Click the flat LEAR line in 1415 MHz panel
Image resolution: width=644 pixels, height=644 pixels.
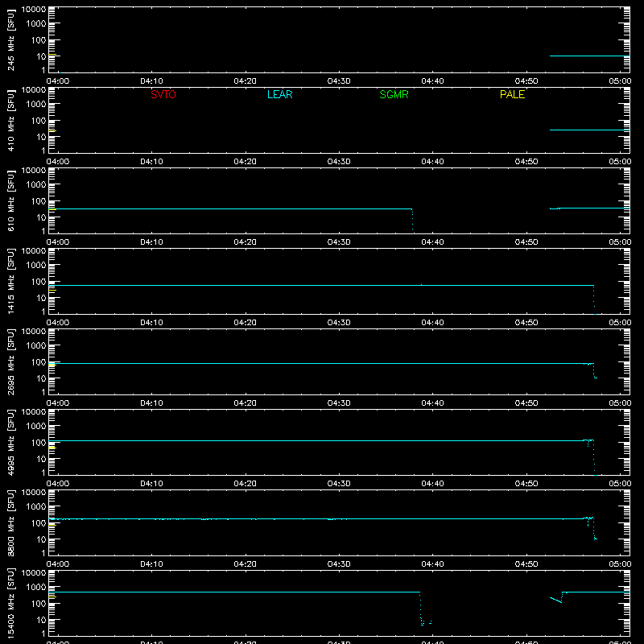(321, 285)
